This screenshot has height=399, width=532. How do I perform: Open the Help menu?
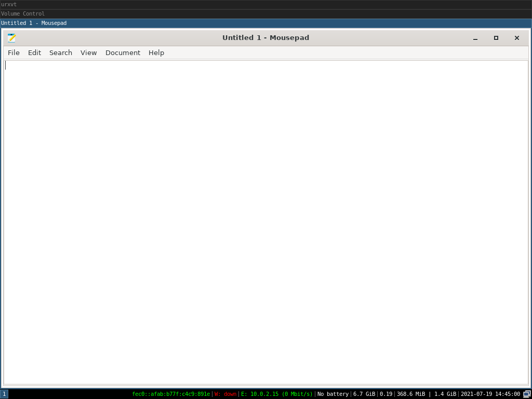click(x=156, y=52)
